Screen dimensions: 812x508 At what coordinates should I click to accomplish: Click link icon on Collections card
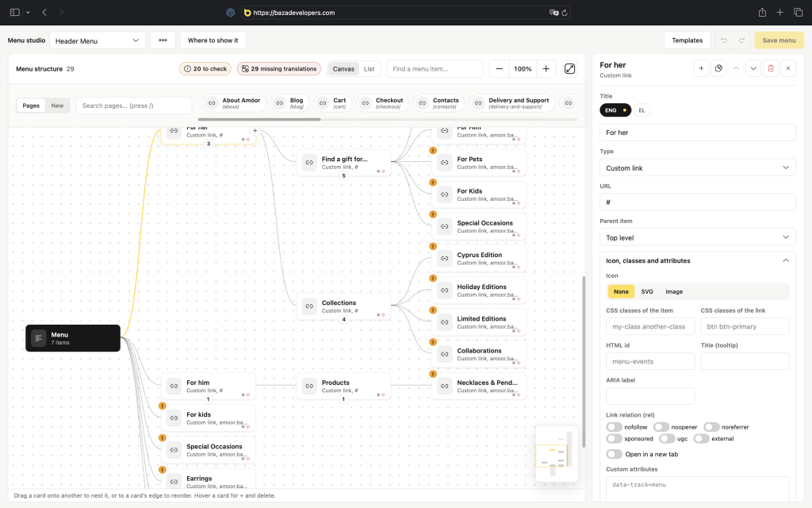pos(309,306)
